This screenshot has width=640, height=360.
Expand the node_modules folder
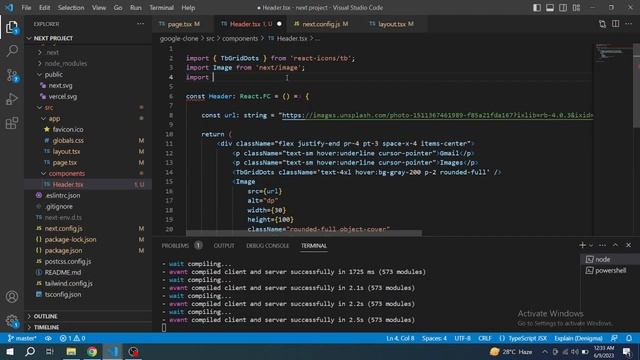click(88, 63)
